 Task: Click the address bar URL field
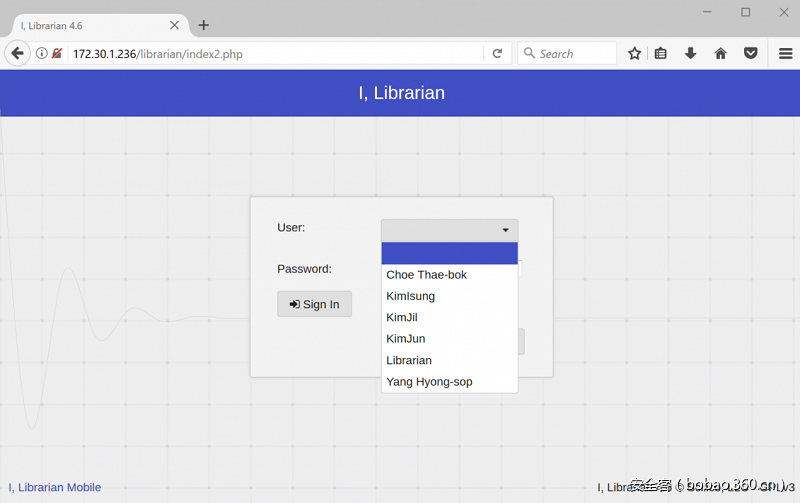tap(276, 54)
